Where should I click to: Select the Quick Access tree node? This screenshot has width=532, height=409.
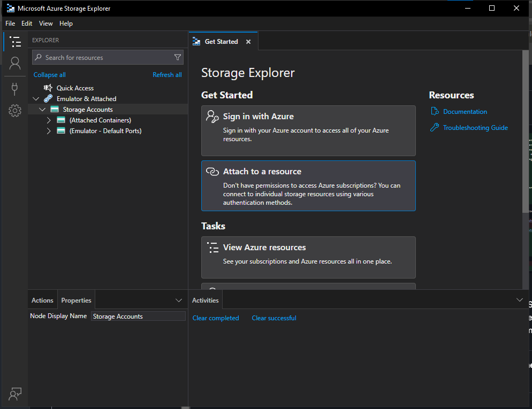click(75, 88)
